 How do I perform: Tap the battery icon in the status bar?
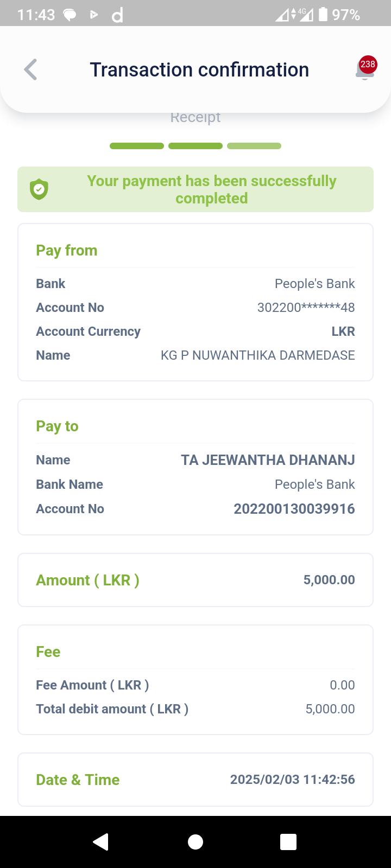(x=323, y=14)
